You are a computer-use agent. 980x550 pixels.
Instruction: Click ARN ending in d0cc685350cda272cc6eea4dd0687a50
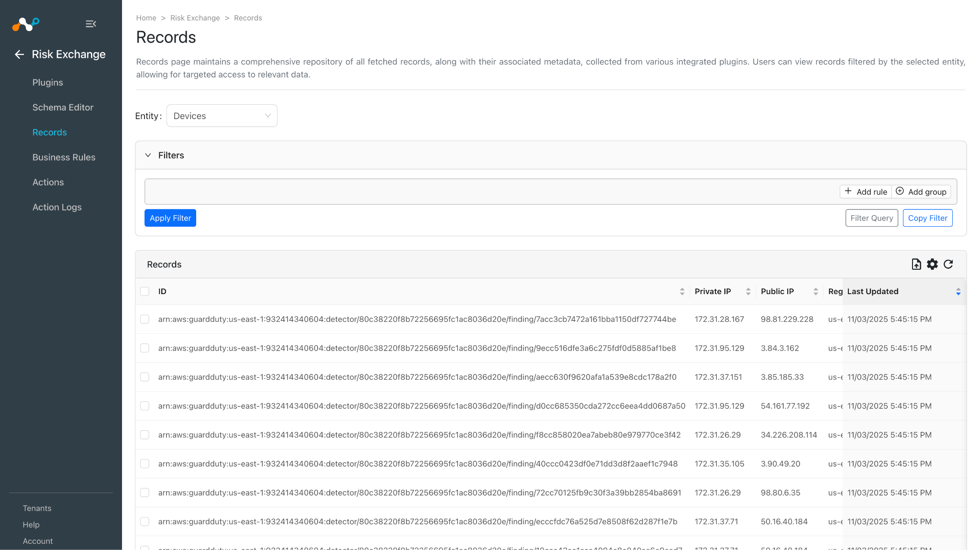[x=422, y=406]
